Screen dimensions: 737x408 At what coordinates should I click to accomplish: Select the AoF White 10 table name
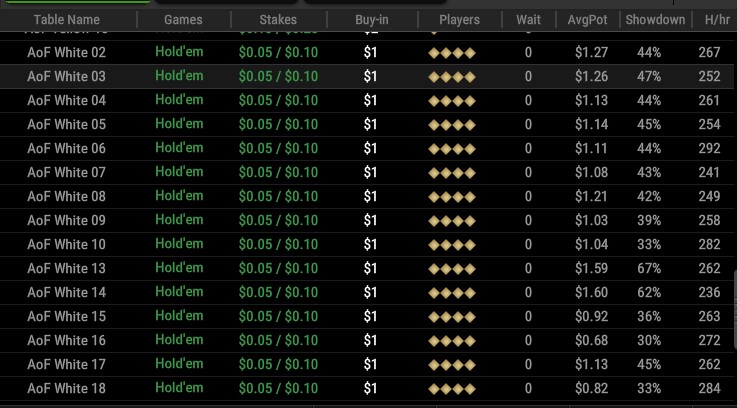[x=66, y=245]
